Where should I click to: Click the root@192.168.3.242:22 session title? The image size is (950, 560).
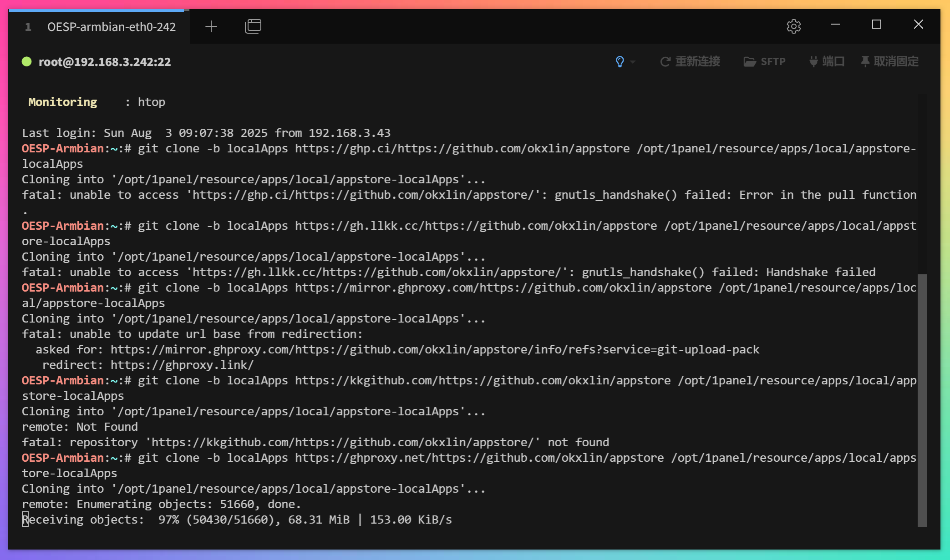pos(105,62)
